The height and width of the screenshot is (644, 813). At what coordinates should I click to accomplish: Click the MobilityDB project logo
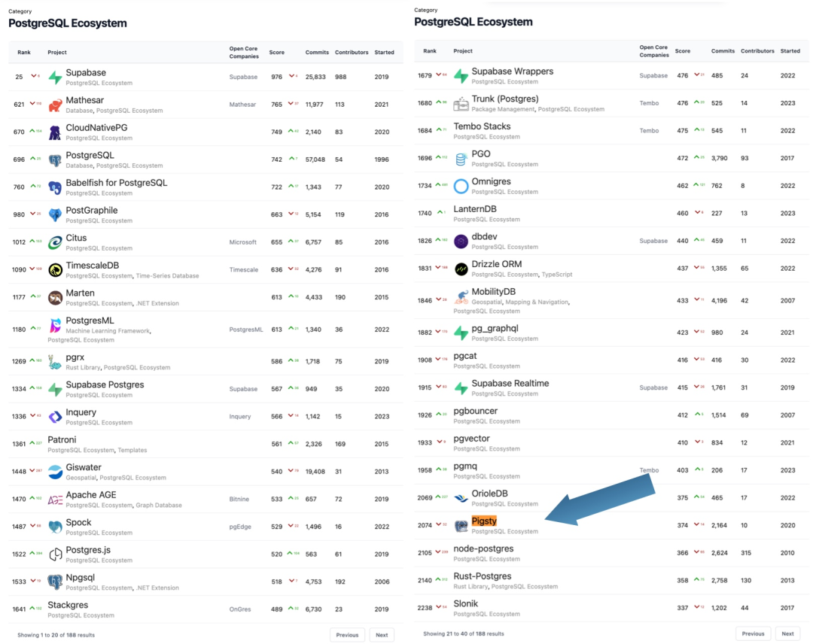pyautogui.click(x=461, y=296)
